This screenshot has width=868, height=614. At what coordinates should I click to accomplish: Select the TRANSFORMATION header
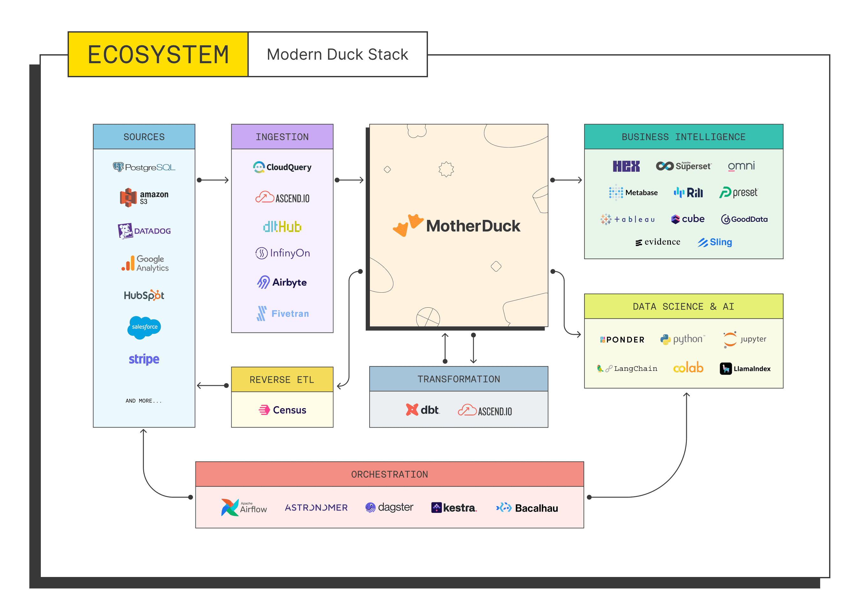click(459, 379)
